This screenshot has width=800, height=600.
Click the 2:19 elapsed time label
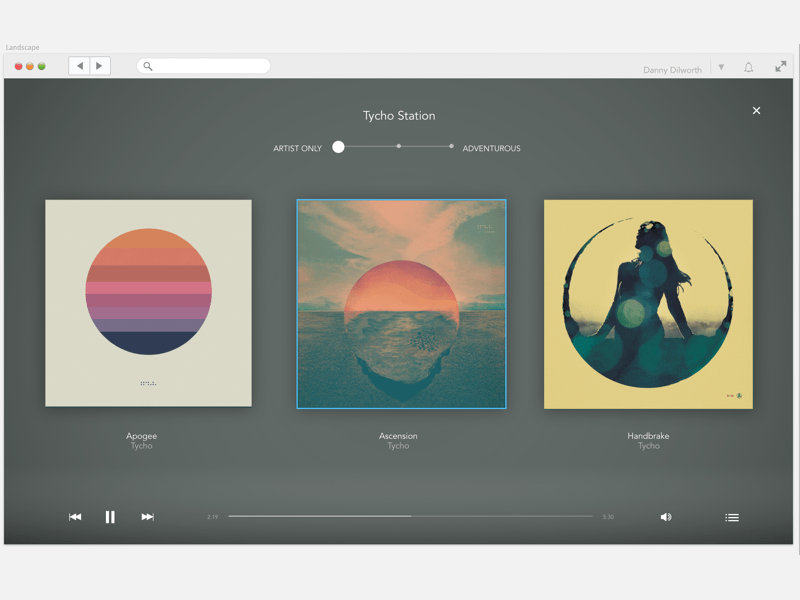[213, 517]
